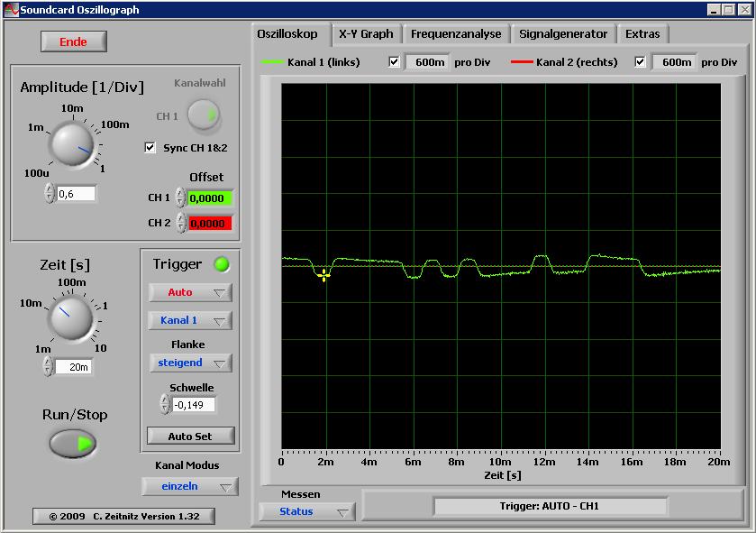Click the Auto Set button
Image resolution: width=756 pixels, height=533 pixels.
pos(190,436)
